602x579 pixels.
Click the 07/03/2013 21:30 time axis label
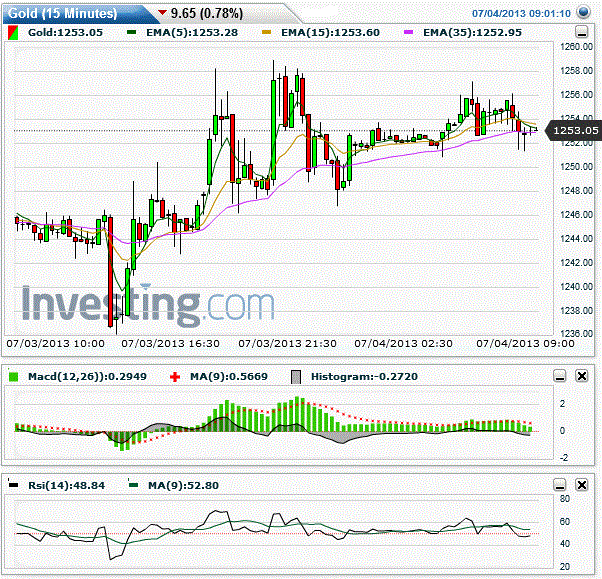point(288,344)
